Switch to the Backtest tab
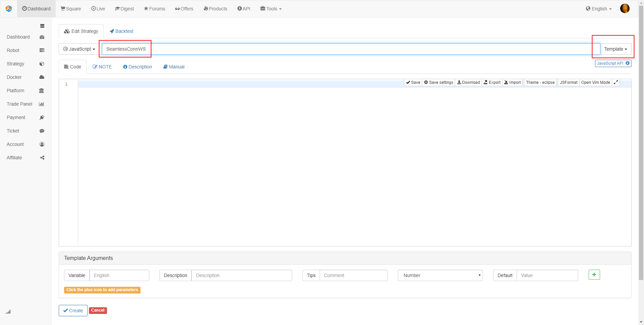 point(121,31)
